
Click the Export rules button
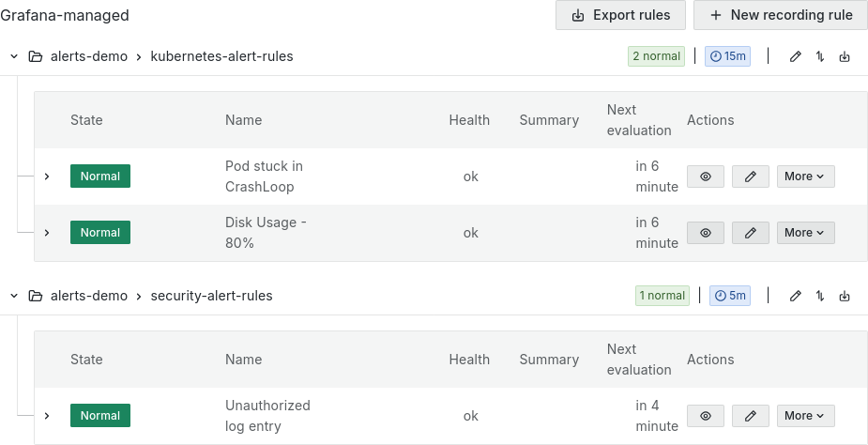coord(620,15)
